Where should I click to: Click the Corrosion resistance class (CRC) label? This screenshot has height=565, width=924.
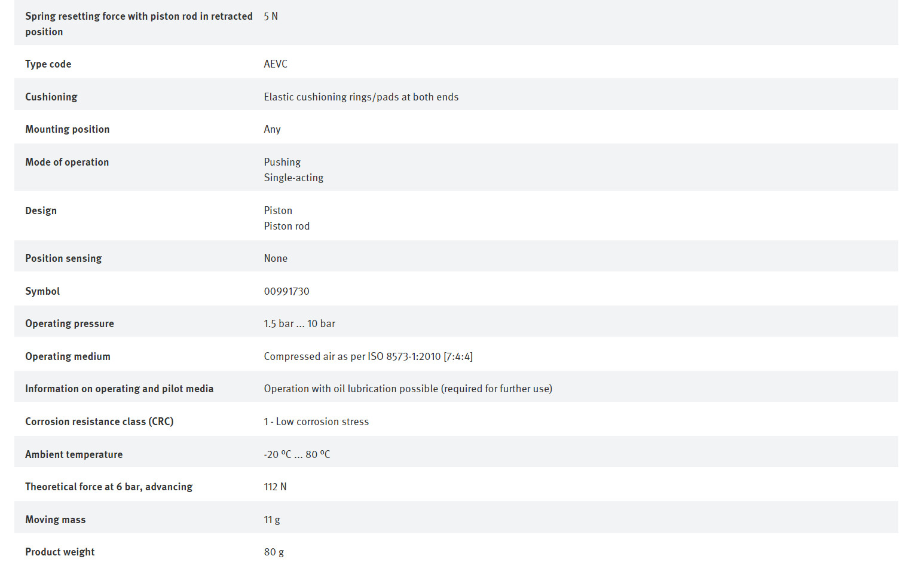[99, 422]
